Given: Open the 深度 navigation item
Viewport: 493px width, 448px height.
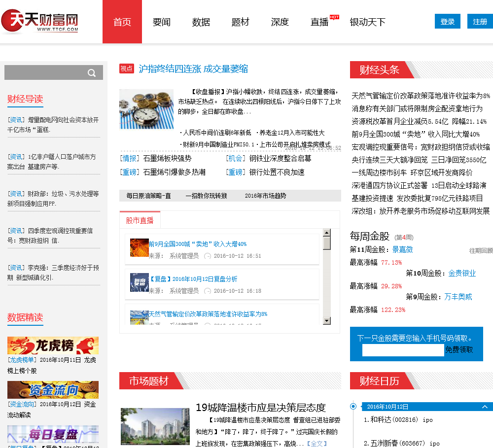Looking at the screenshot, I should point(280,22).
